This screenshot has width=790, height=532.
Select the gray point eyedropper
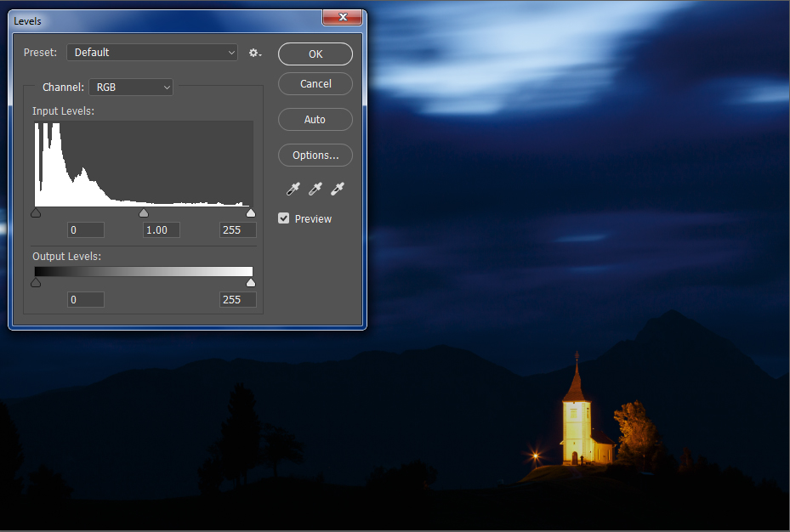click(315, 190)
